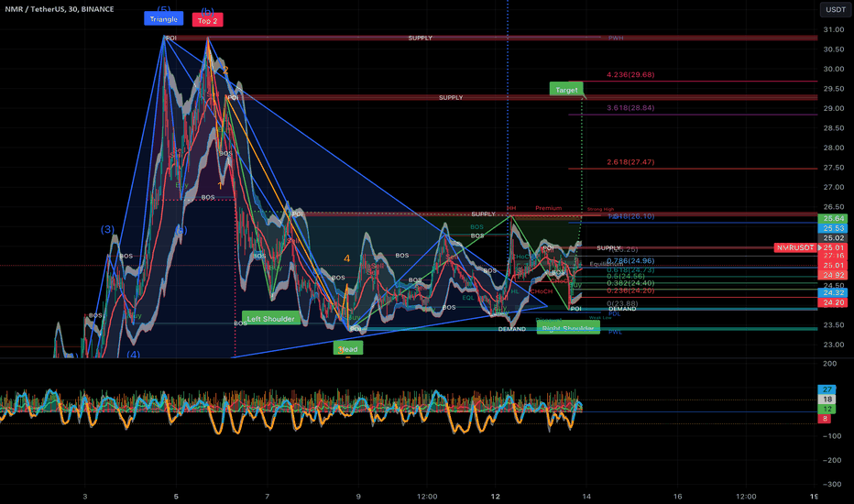Click the orange 4 wave label
The width and height of the screenshot is (854, 504).
pyautogui.click(x=346, y=258)
